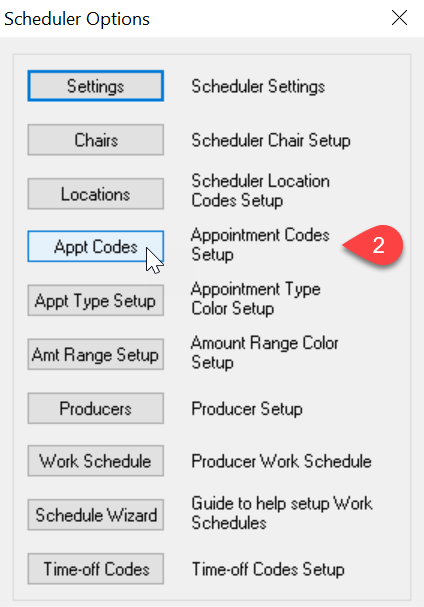Select the Appt Codes button
Image resolution: width=424 pixels, height=607 pixels.
click(96, 247)
